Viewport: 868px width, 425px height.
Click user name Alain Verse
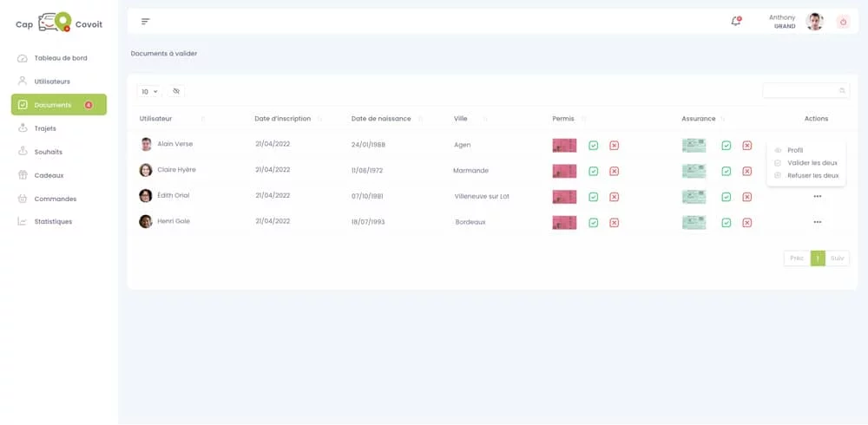tap(175, 144)
